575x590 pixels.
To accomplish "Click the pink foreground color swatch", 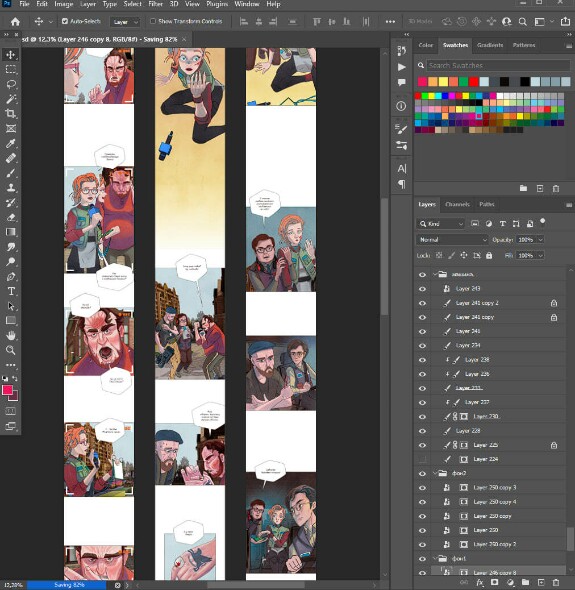I will click(x=7, y=390).
